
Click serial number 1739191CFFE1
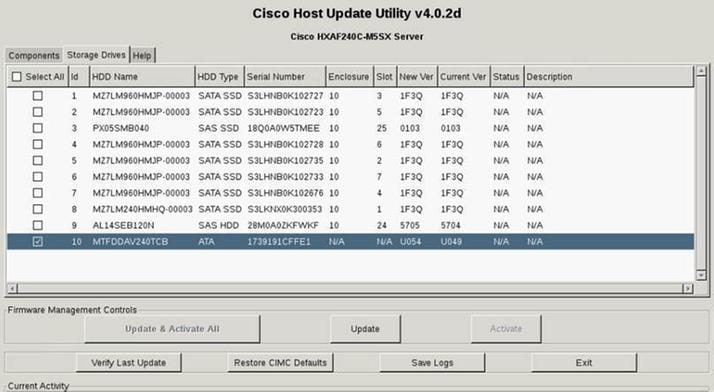click(279, 242)
